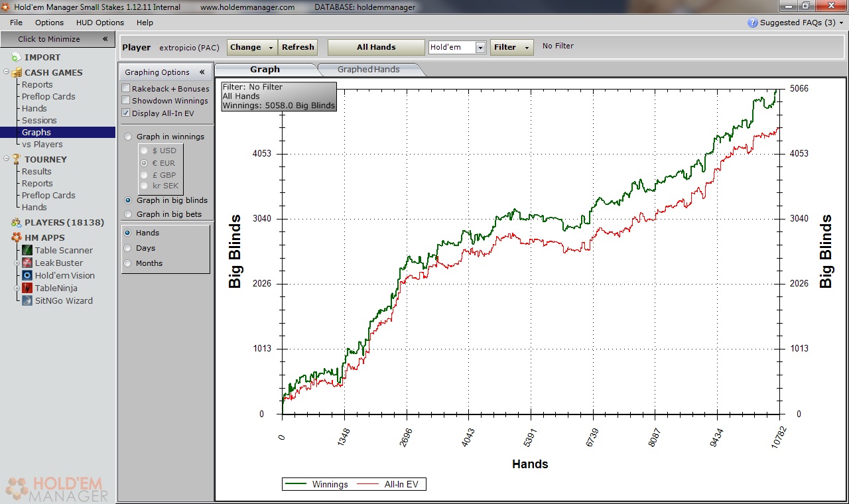Collapse sidebar via Click to Minimize chevrons
849x504 pixels.
pyautogui.click(x=105, y=39)
